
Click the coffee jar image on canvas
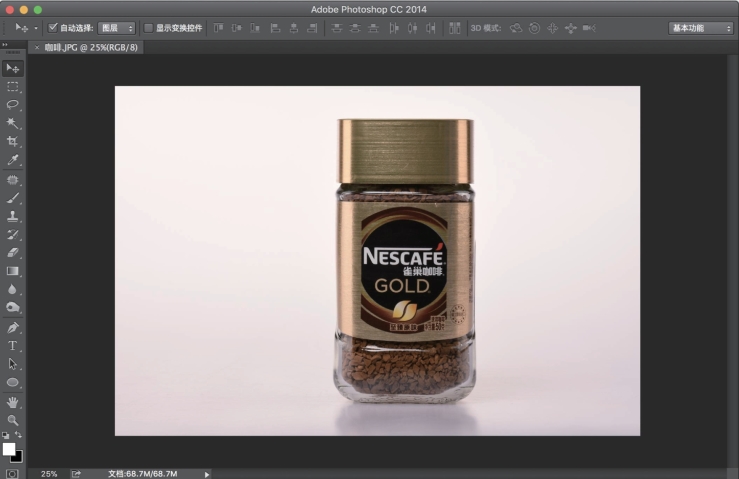[405, 261]
